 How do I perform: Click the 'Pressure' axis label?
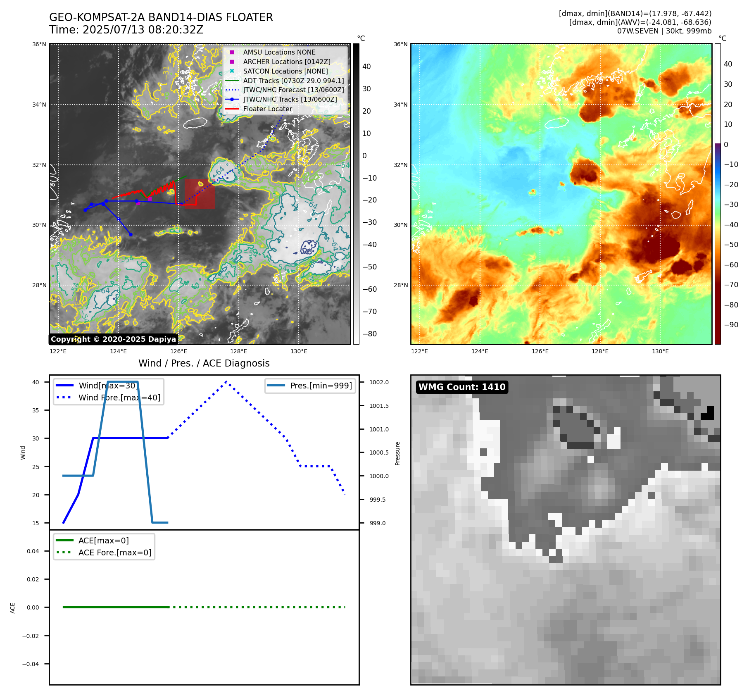click(x=397, y=453)
